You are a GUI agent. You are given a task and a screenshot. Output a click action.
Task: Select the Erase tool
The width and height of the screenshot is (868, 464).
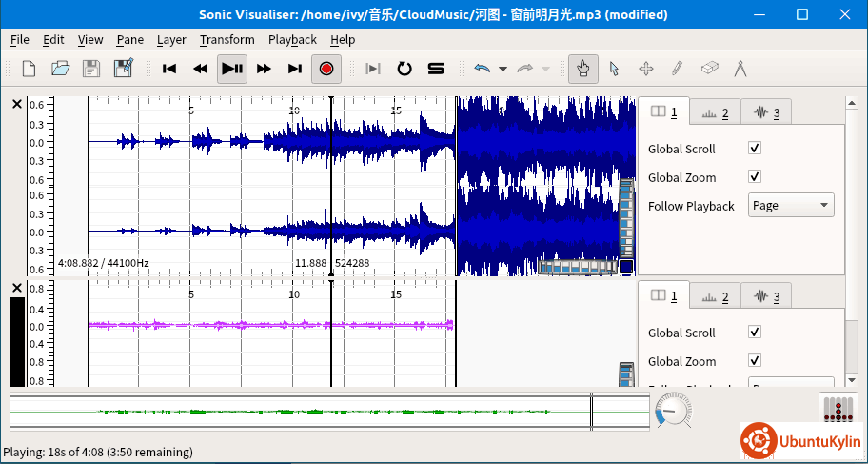point(709,69)
